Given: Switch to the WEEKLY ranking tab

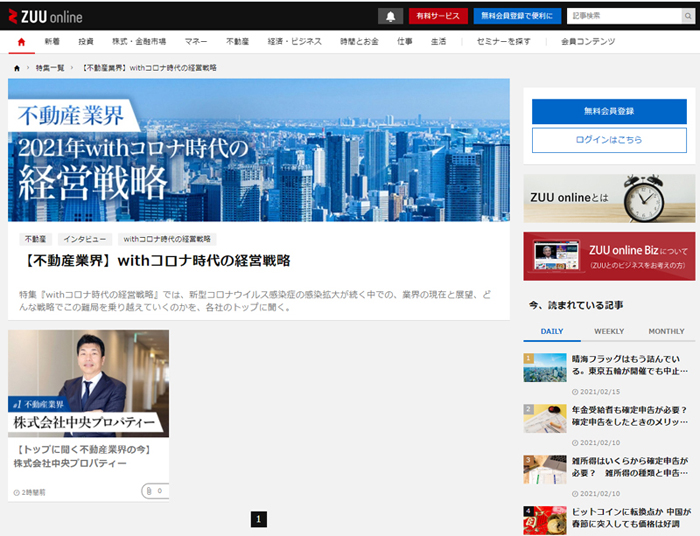Looking at the screenshot, I should coord(609,331).
